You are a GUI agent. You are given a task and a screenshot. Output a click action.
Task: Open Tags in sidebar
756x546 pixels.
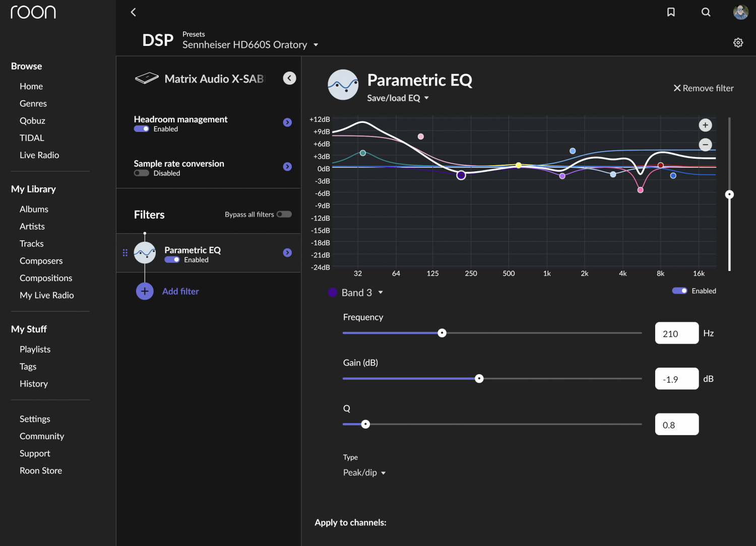(28, 367)
